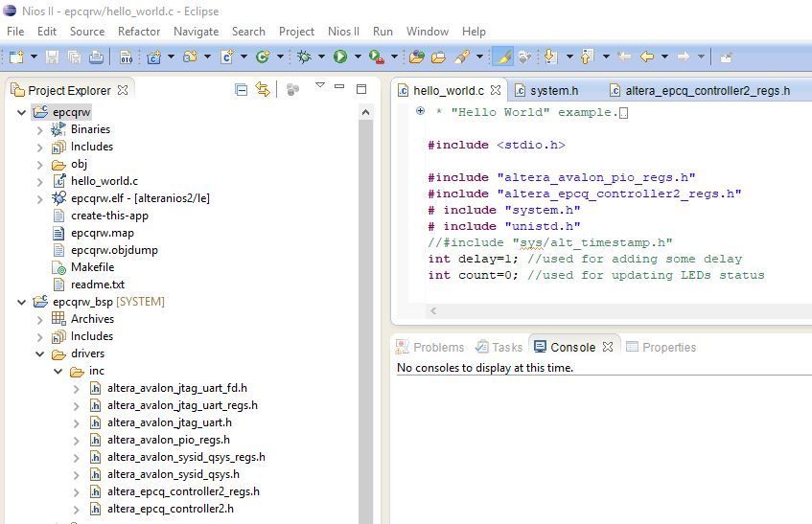Switch to the system.h editor tab
812x524 pixels.
click(553, 91)
